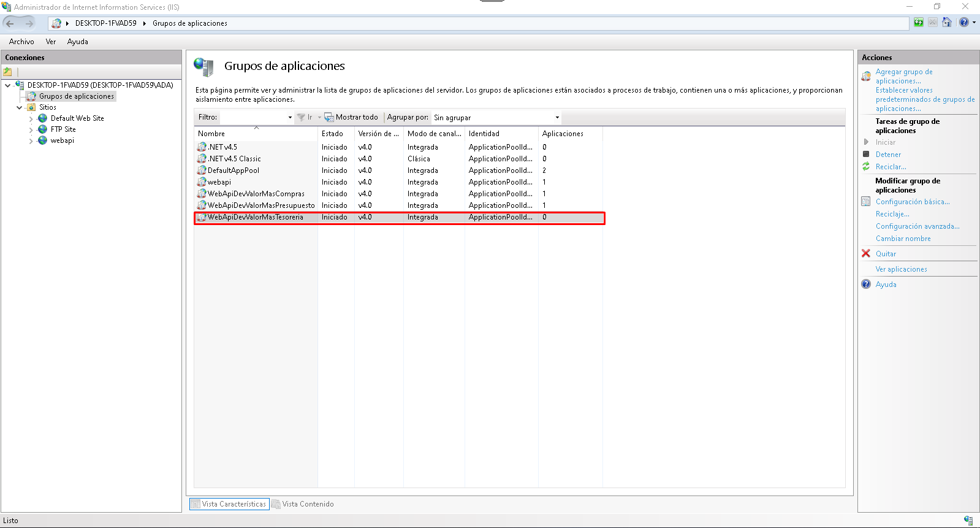Click the Default Web Site globe icon
980x528 pixels.
[x=43, y=118]
